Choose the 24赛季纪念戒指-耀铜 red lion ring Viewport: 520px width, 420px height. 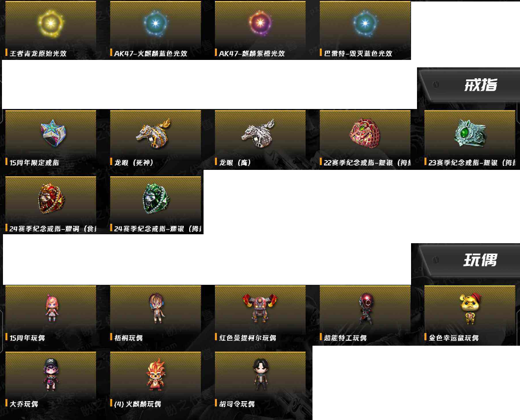point(51,199)
